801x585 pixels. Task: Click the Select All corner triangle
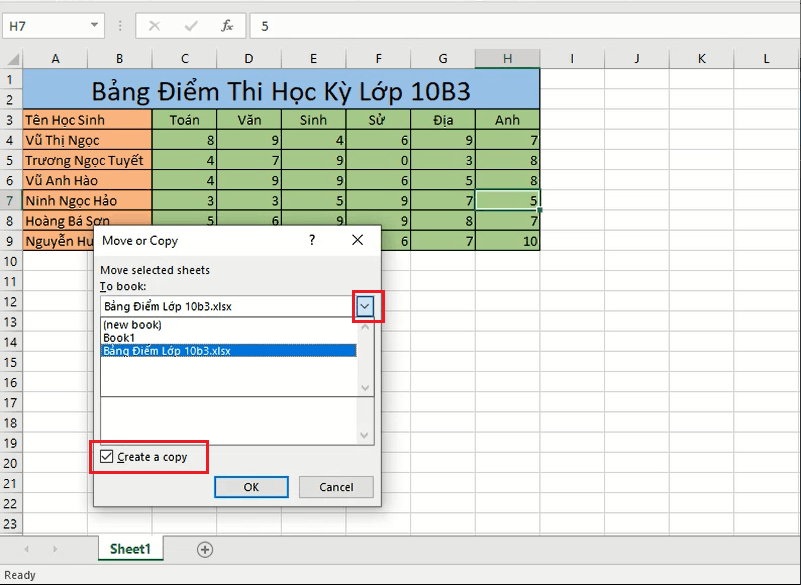(12, 58)
